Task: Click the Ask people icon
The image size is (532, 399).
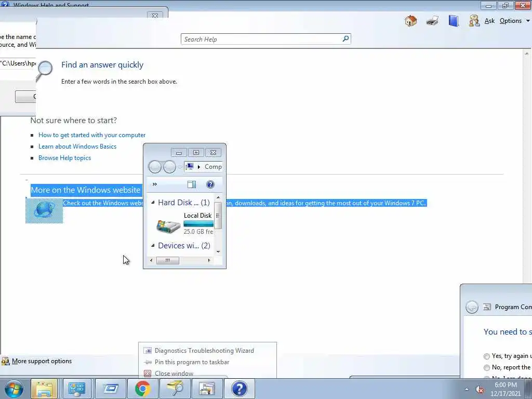Action: 474,21
